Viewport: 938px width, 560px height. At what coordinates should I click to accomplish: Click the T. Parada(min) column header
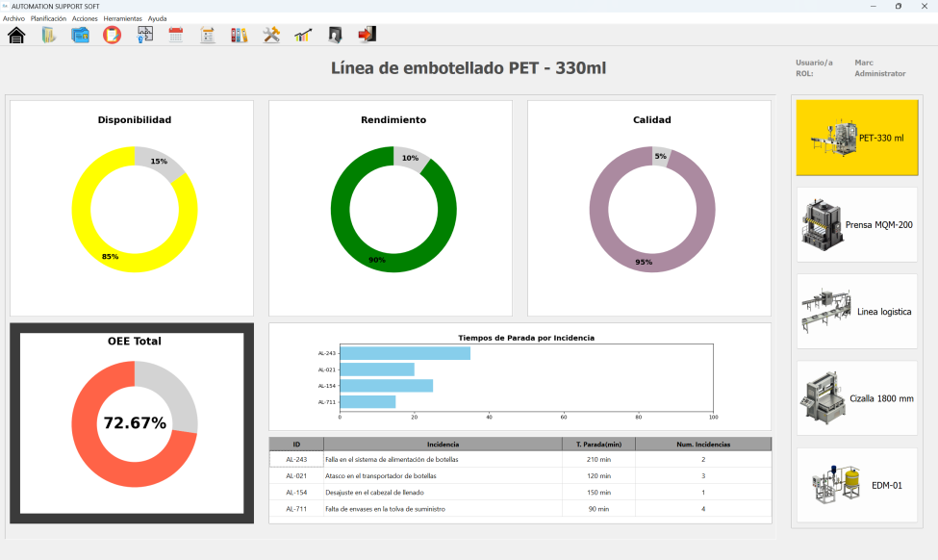coord(598,445)
